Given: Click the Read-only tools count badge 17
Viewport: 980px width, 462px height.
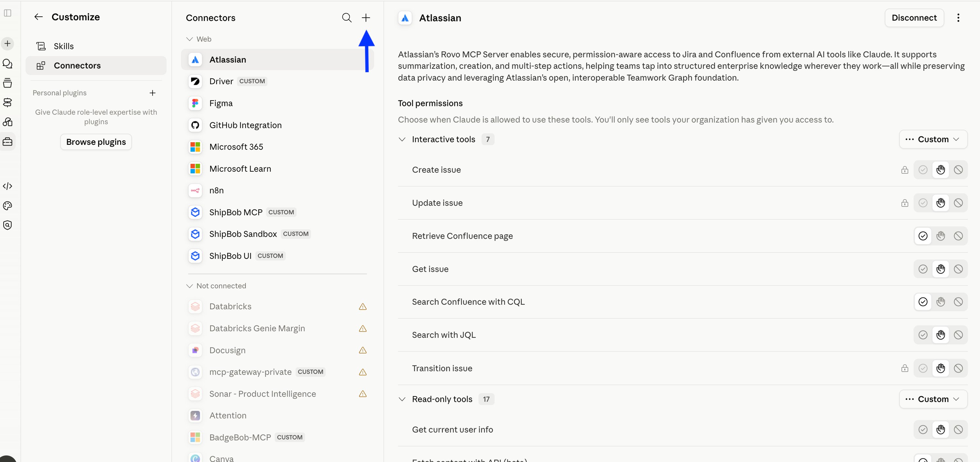Looking at the screenshot, I should (486, 399).
